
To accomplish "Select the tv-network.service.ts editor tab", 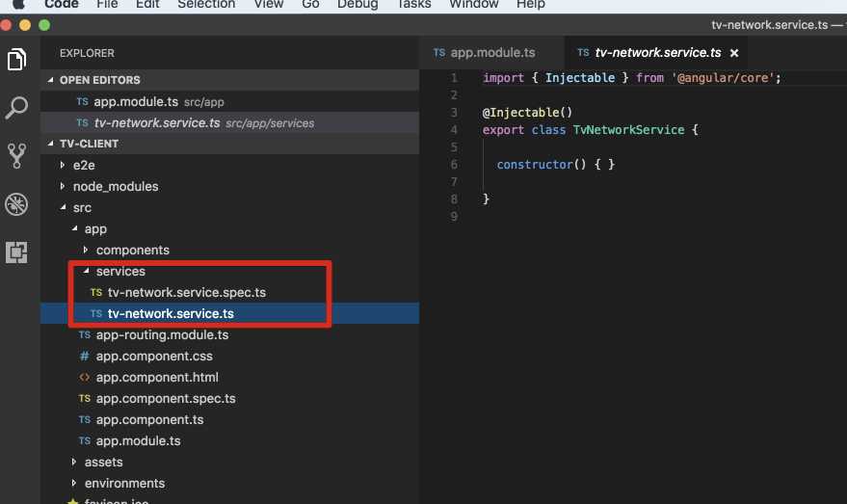I will 656,52.
